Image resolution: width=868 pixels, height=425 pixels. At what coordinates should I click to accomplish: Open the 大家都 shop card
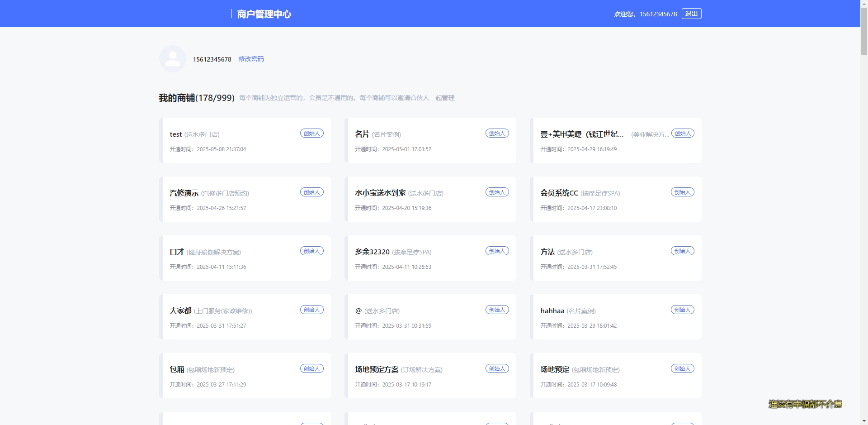click(x=246, y=317)
